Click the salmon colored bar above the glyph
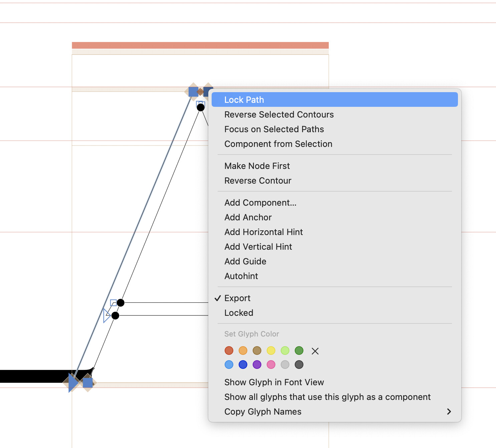This screenshot has height=448, width=496. tap(200, 45)
